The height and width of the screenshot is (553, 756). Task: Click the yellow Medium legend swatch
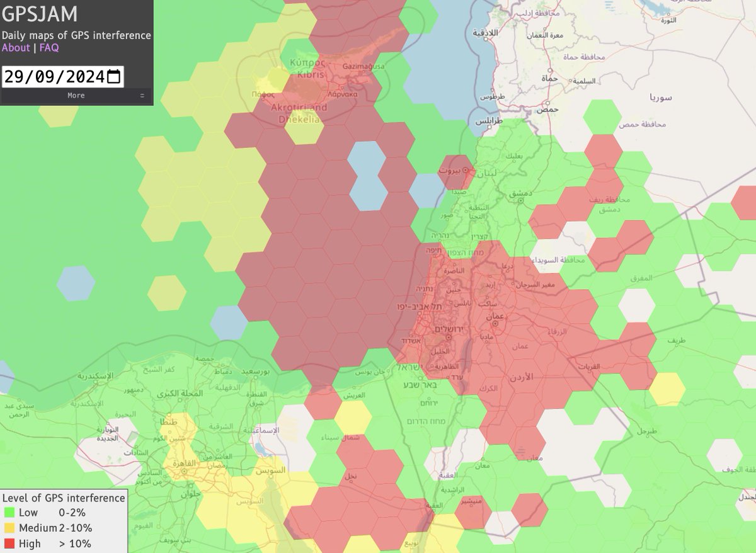[9, 528]
